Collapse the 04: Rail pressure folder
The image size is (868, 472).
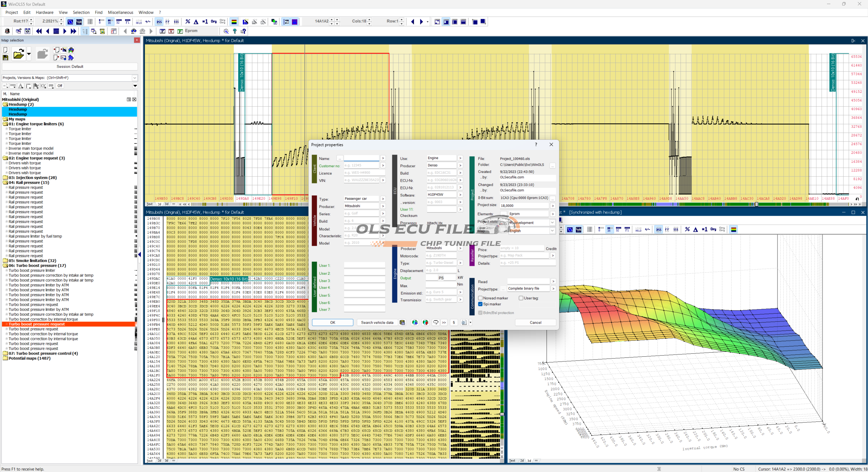5,182
